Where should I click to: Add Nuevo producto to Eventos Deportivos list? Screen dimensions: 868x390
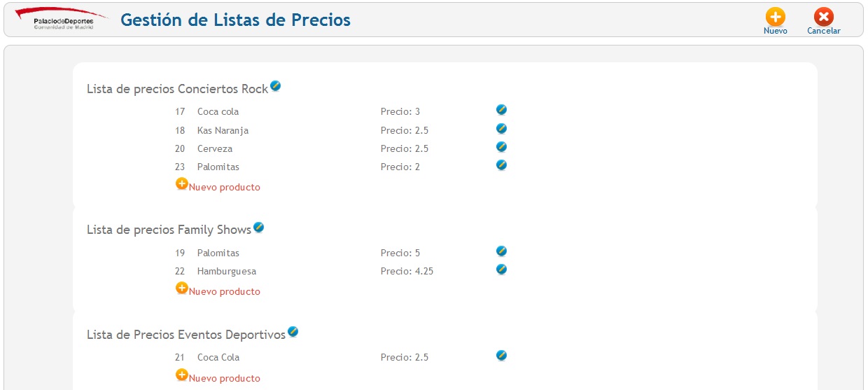(x=218, y=377)
